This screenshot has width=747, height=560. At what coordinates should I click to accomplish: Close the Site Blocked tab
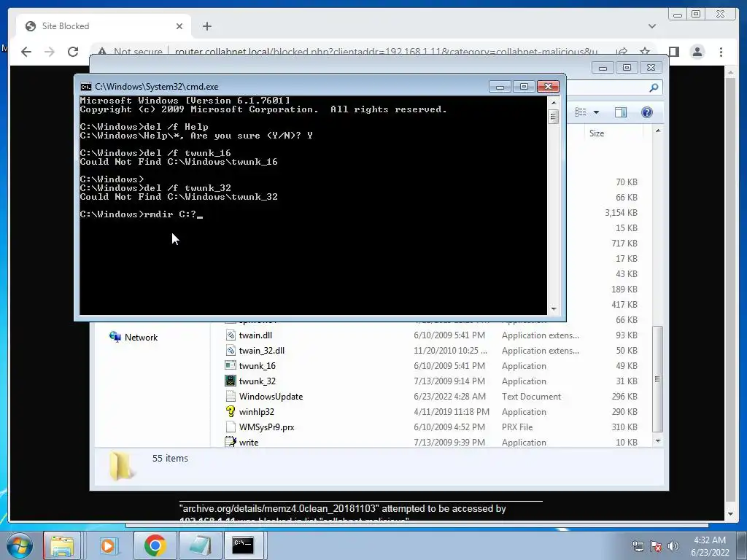179,26
